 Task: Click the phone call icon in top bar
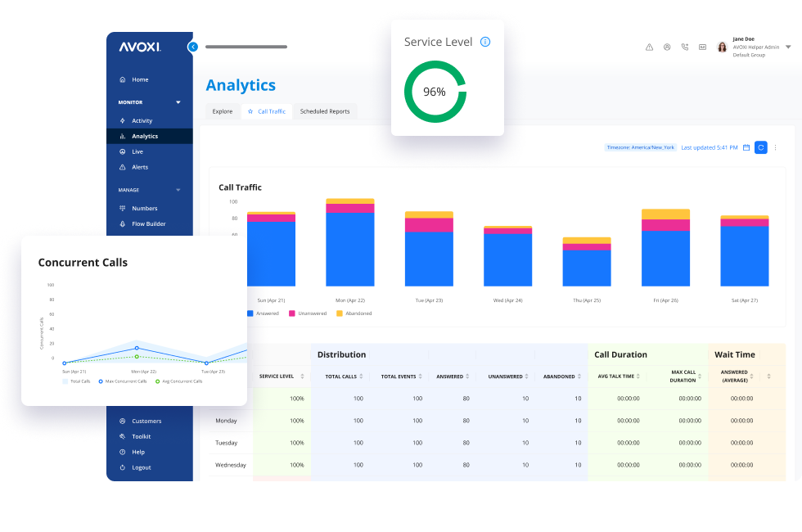pyautogui.click(x=685, y=47)
